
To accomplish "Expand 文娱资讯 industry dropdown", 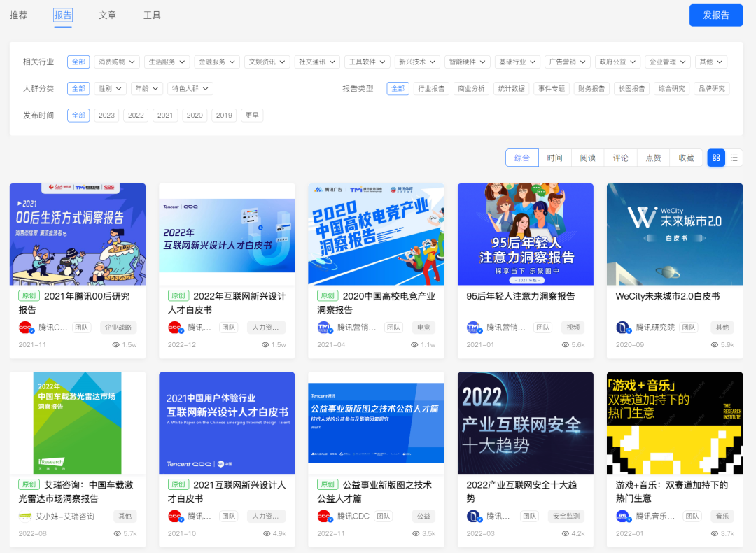I will (x=267, y=62).
